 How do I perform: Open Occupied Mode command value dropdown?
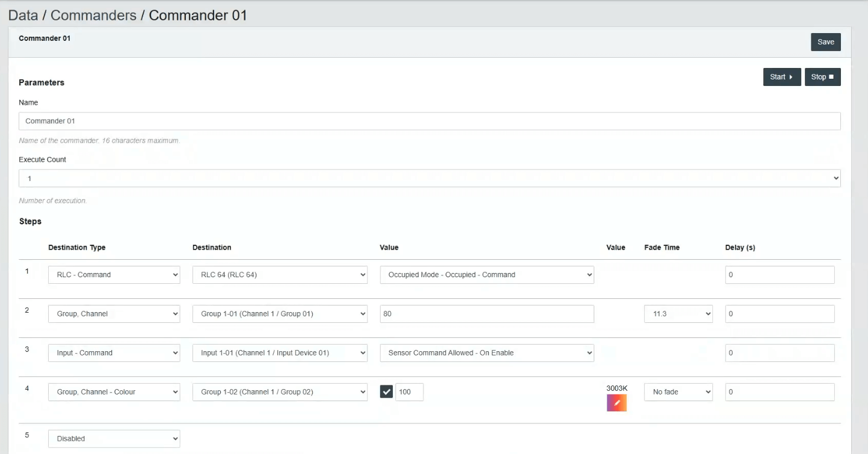(x=487, y=275)
